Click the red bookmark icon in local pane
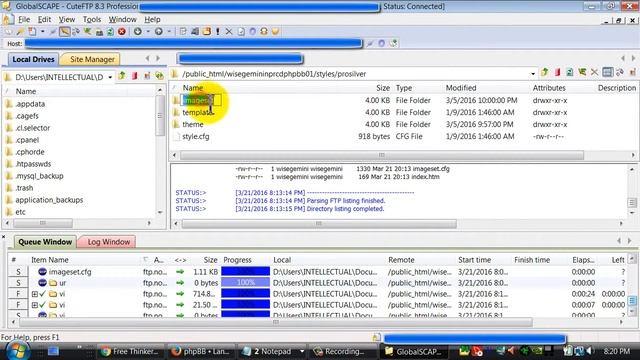This screenshot has height=360, width=640. pyautogui.click(x=135, y=76)
